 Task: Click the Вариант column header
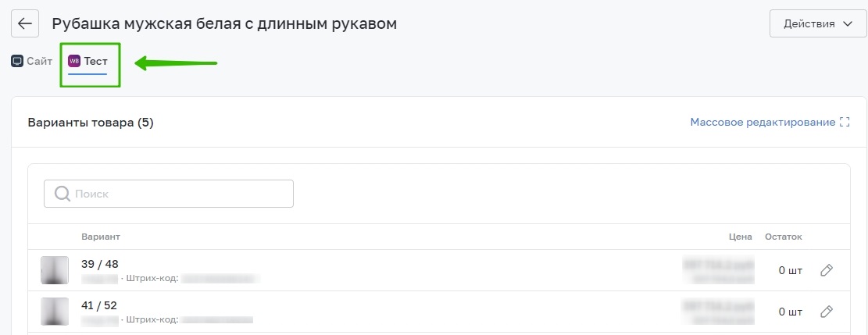[x=101, y=237]
